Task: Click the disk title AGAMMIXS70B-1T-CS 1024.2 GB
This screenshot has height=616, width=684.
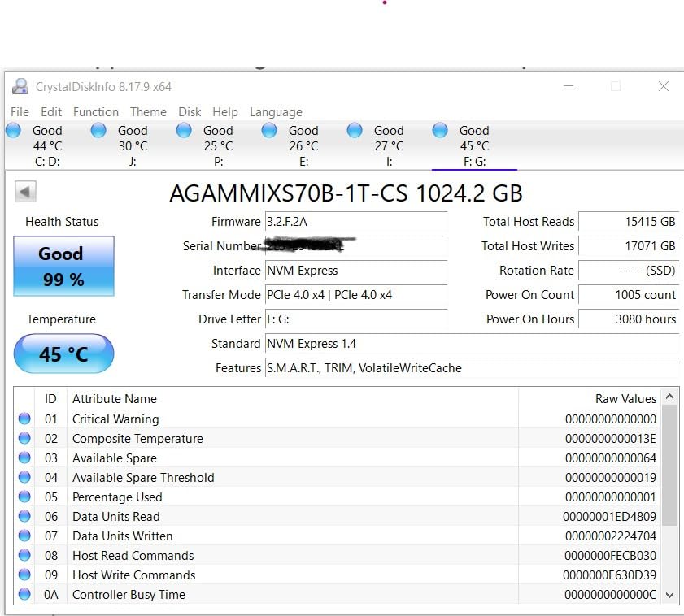Action: 346,193
